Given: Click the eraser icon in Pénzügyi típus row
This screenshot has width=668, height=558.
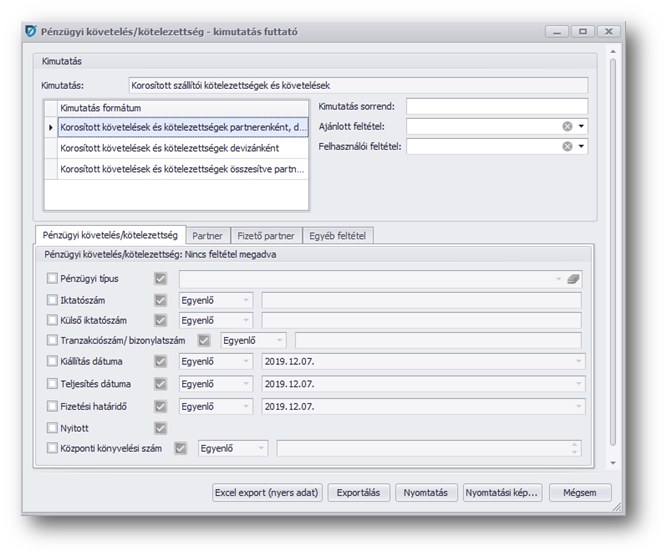Looking at the screenshot, I should (x=573, y=279).
